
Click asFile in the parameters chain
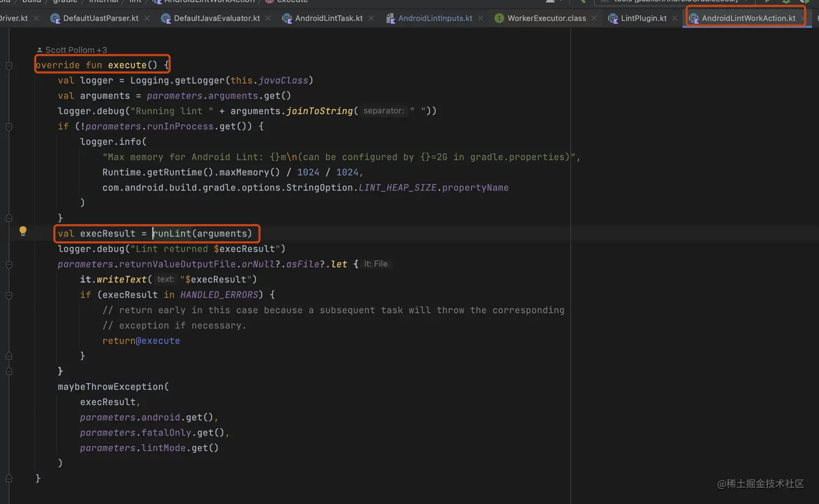click(302, 264)
